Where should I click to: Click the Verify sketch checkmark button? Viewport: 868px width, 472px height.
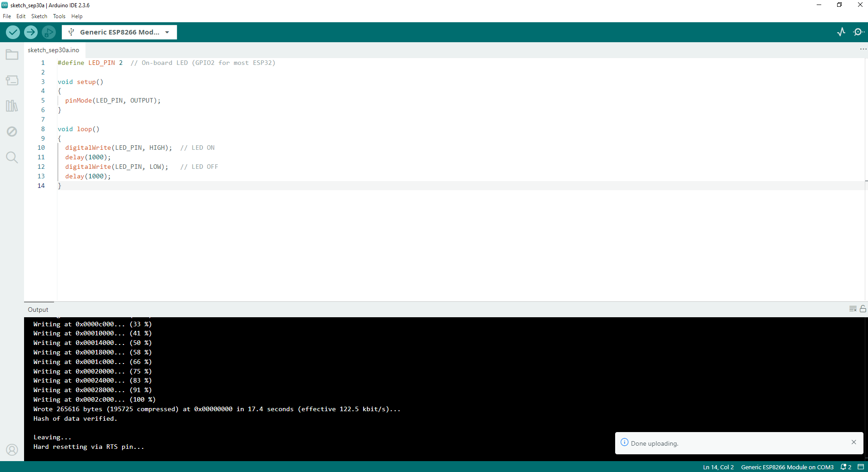13,32
